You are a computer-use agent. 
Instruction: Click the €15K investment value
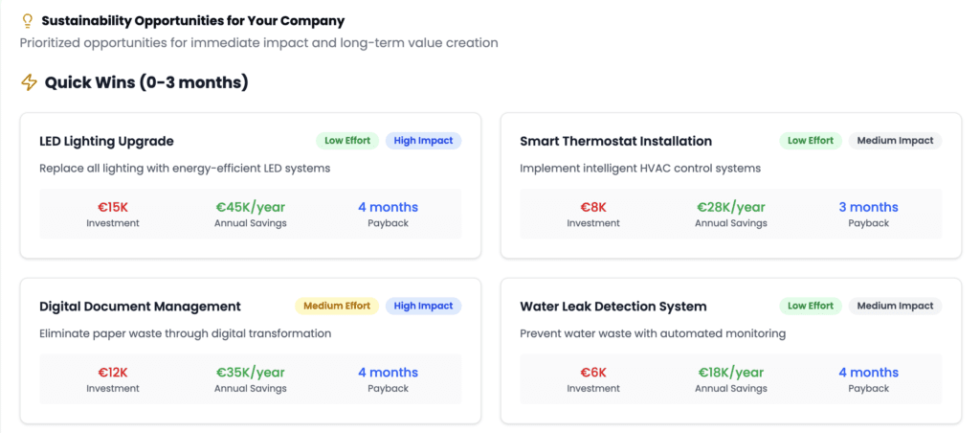click(112, 207)
